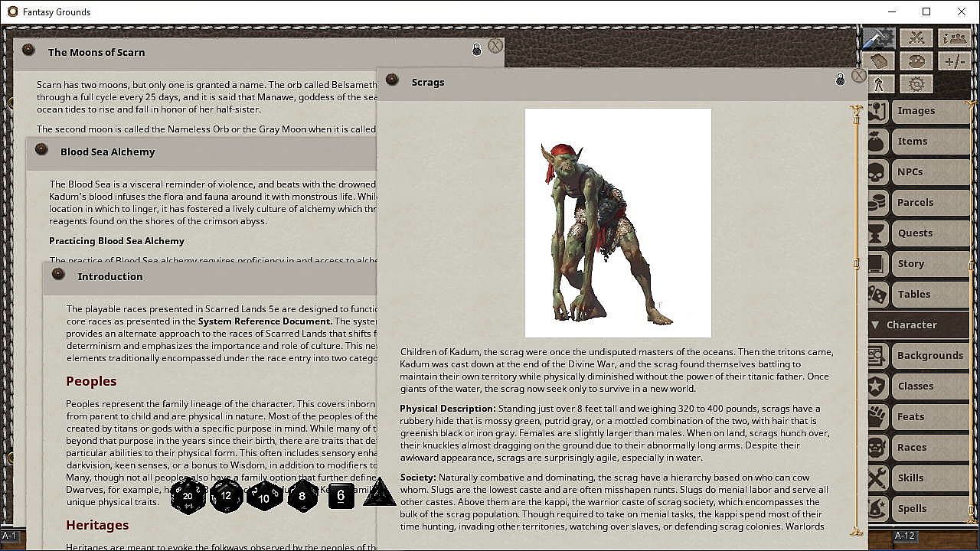Open the Options gear button
This screenshot has height=551, width=980.
tap(916, 83)
